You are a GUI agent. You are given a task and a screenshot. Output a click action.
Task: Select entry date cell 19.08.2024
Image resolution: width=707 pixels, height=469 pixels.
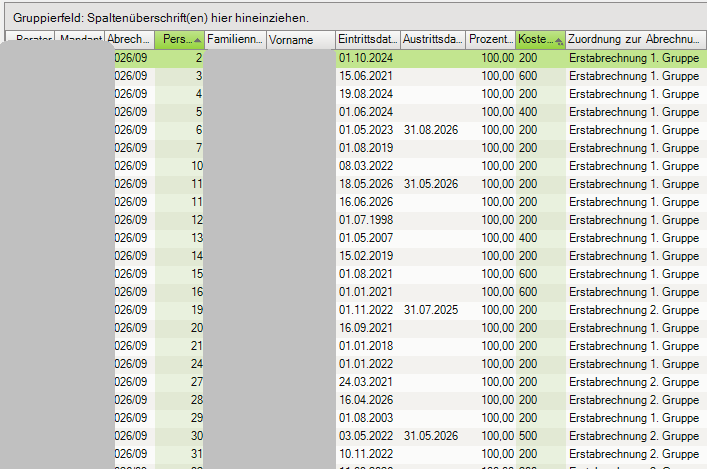click(366, 94)
